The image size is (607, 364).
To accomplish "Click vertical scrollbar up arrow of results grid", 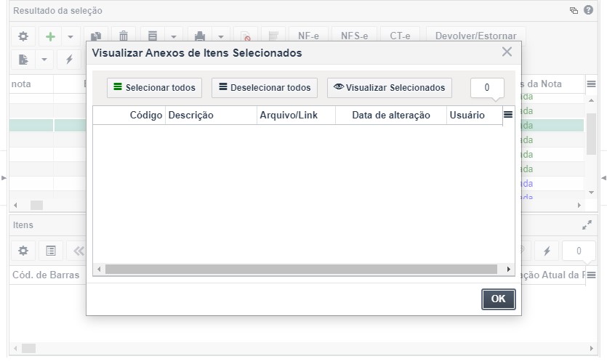I will pos(591,100).
